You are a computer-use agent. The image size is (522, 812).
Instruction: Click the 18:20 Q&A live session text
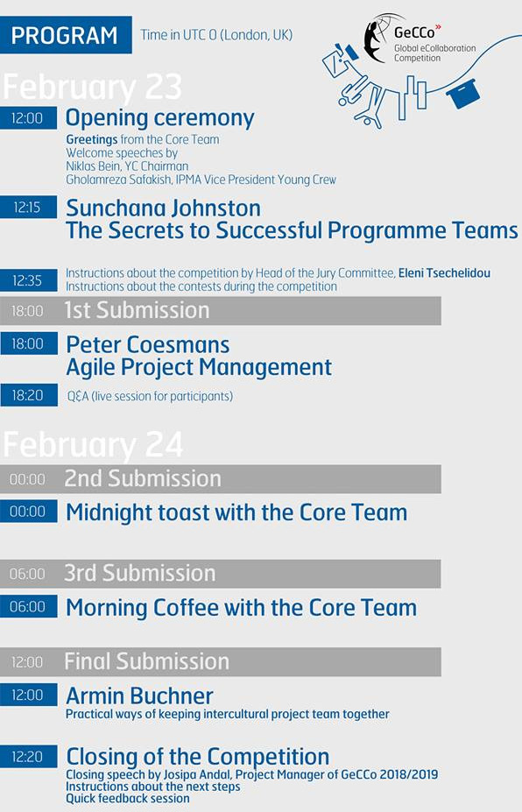(150, 396)
